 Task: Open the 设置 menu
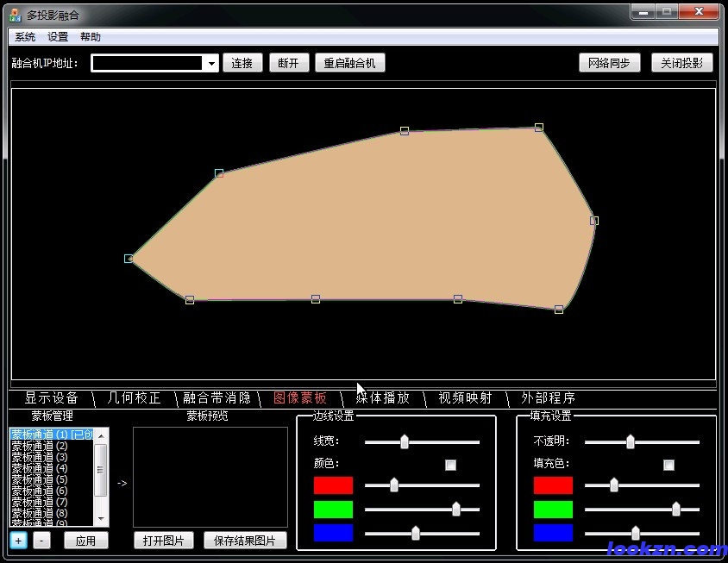coord(58,37)
